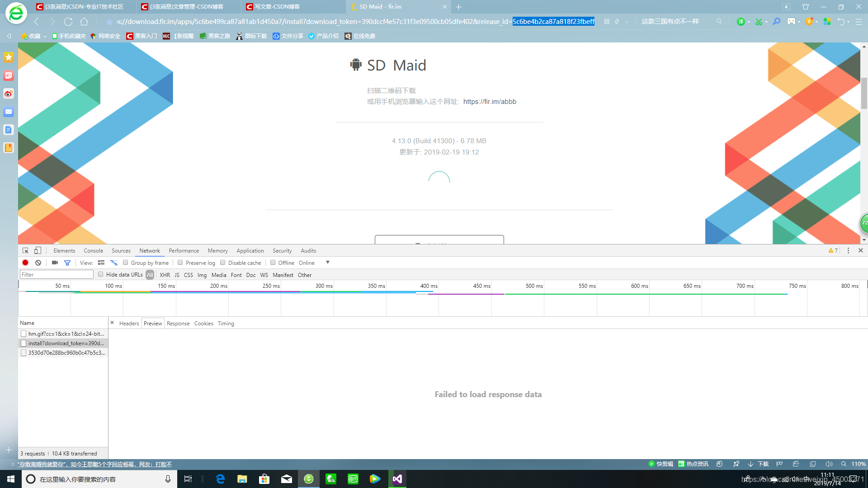Stop recording network log red button

tap(25, 263)
